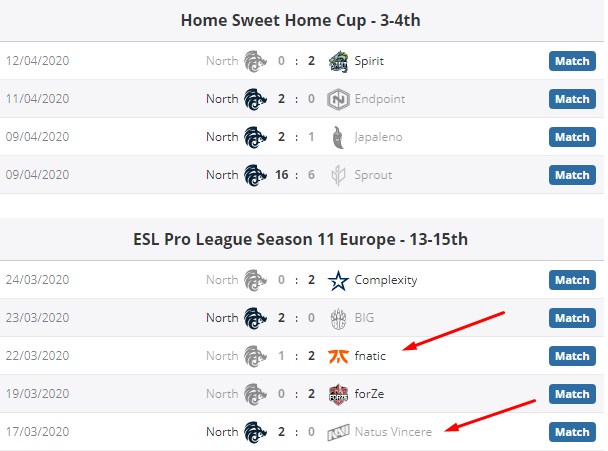
Task: View the Match against Sprout
Action: tap(572, 175)
